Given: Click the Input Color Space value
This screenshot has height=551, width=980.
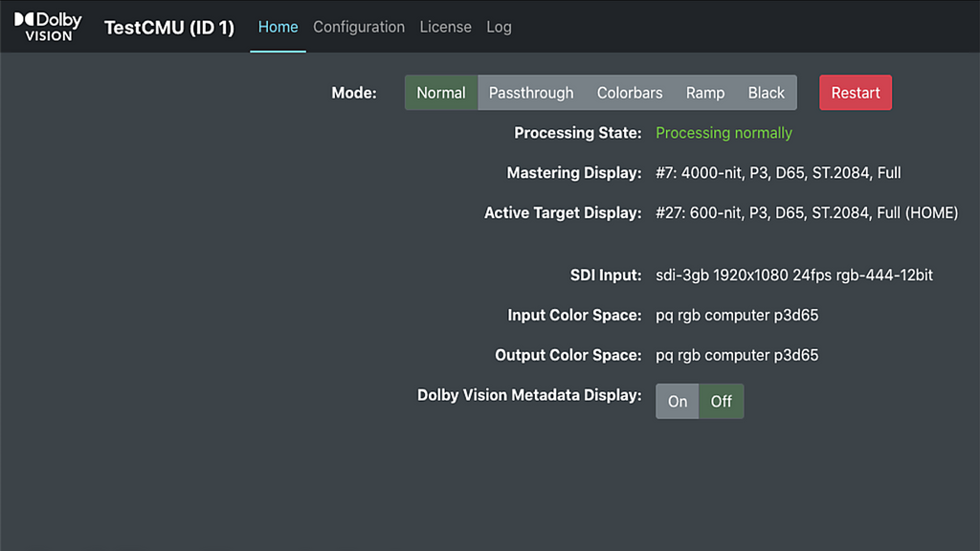Looking at the screenshot, I should 737,315.
